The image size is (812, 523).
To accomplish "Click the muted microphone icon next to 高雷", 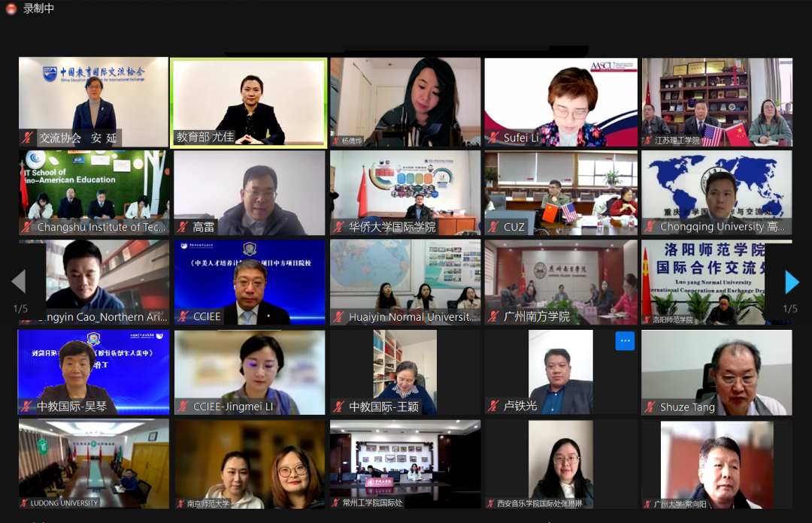I will pyautogui.click(x=183, y=227).
